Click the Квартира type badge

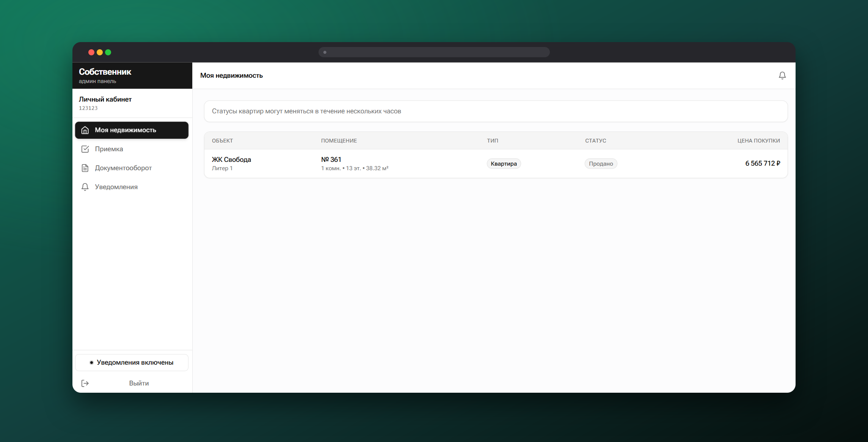[x=504, y=163]
